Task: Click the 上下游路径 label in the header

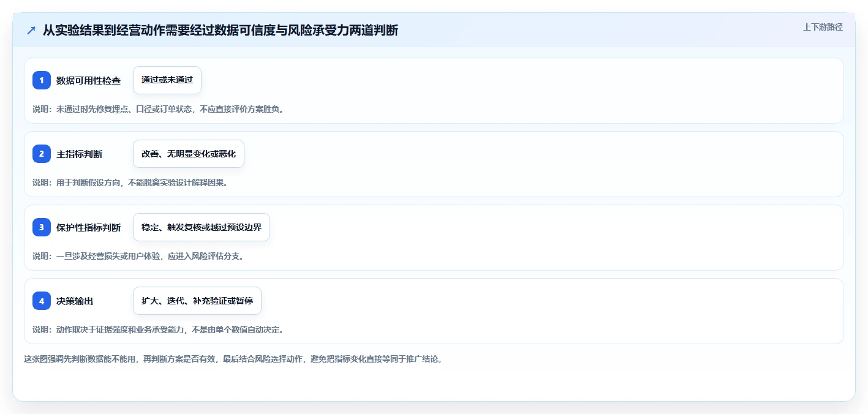Action: [823, 27]
